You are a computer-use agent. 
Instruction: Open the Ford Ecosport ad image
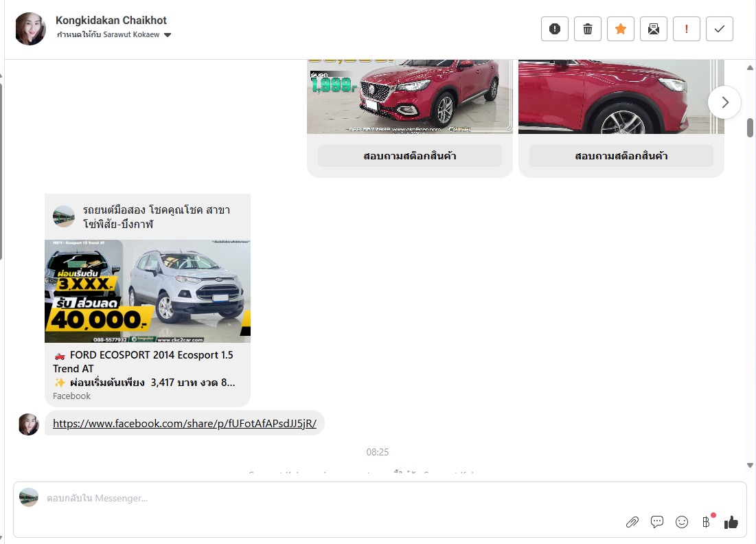(148, 291)
